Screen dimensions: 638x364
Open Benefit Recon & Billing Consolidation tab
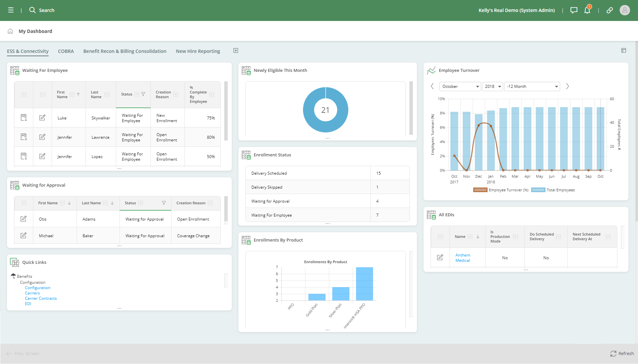pos(125,51)
